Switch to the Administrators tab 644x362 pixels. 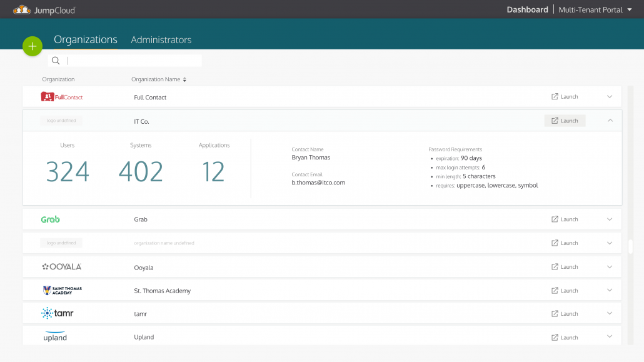coord(161,40)
